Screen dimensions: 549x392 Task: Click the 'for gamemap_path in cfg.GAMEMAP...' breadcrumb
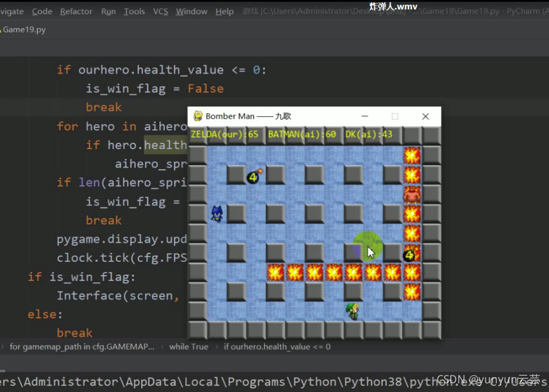(x=82, y=347)
